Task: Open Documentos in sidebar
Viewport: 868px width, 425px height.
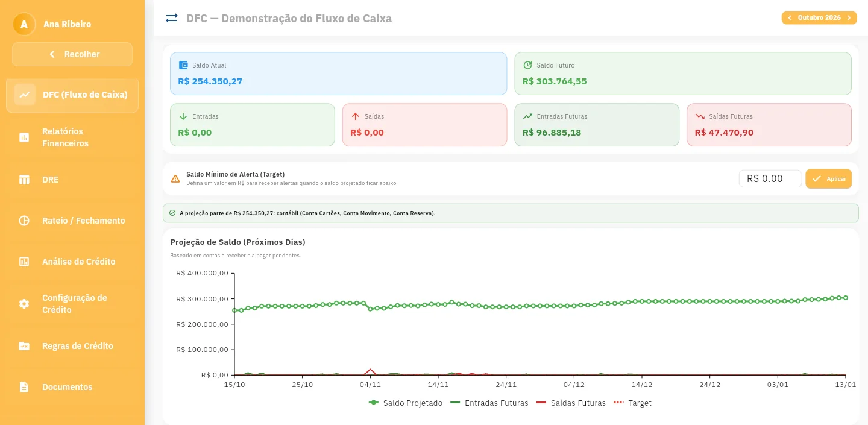Action: 72,387
